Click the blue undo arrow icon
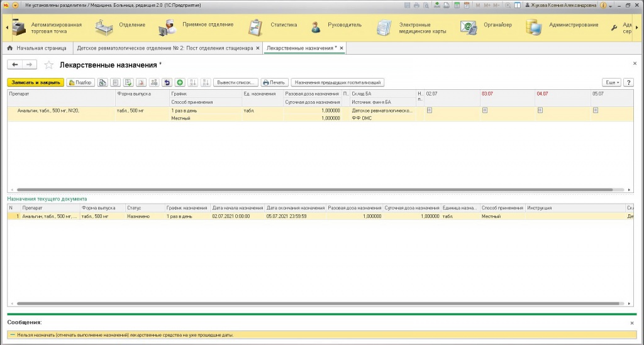 [x=167, y=82]
